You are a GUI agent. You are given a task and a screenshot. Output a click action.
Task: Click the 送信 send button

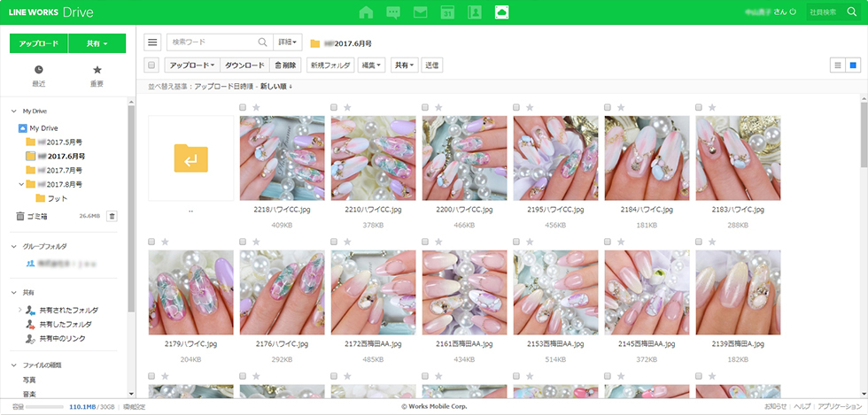click(432, 65)
